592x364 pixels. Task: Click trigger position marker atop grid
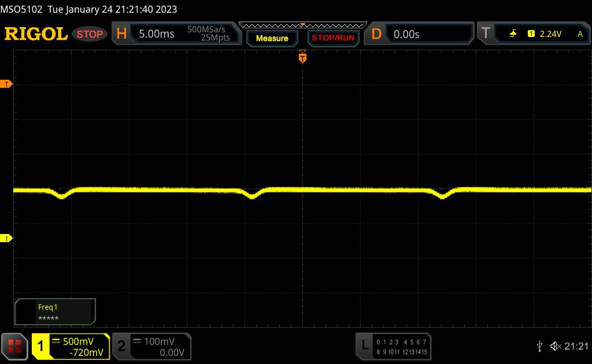pos(302,58)
